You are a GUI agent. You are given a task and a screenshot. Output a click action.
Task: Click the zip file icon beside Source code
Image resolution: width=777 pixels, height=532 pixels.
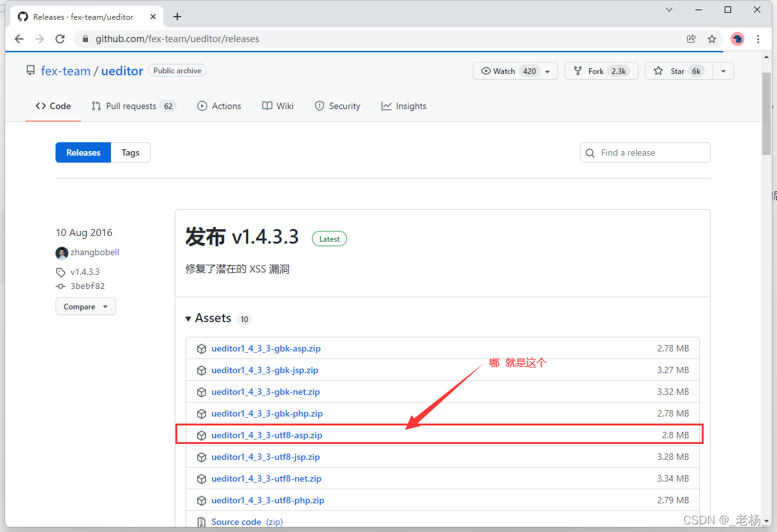tap(202, 522)
